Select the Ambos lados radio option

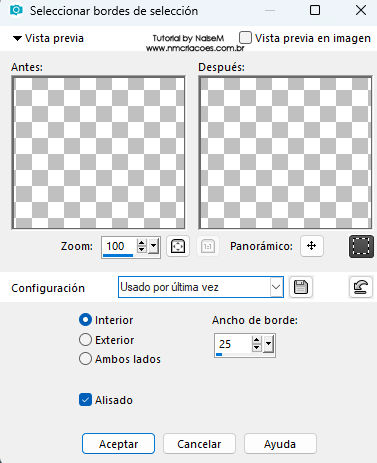click(85, 359)
